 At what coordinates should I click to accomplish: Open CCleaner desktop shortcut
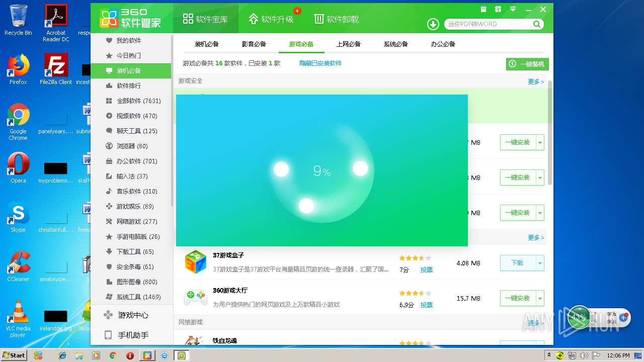pos(18,266)
